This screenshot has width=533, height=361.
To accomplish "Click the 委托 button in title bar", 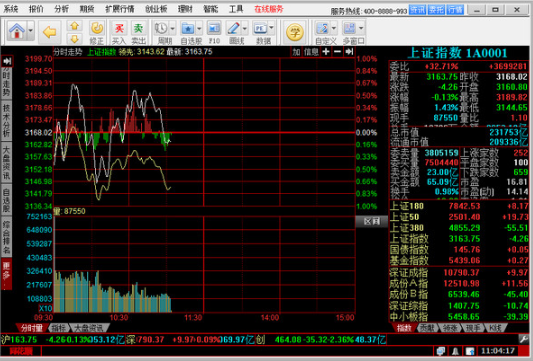I will 436,10.
